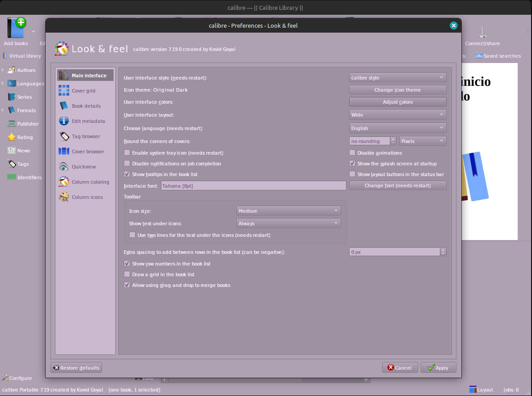Screen dimensions: 532x396
Task: Select the Edit metadata tab
Action: pos(85,121)
